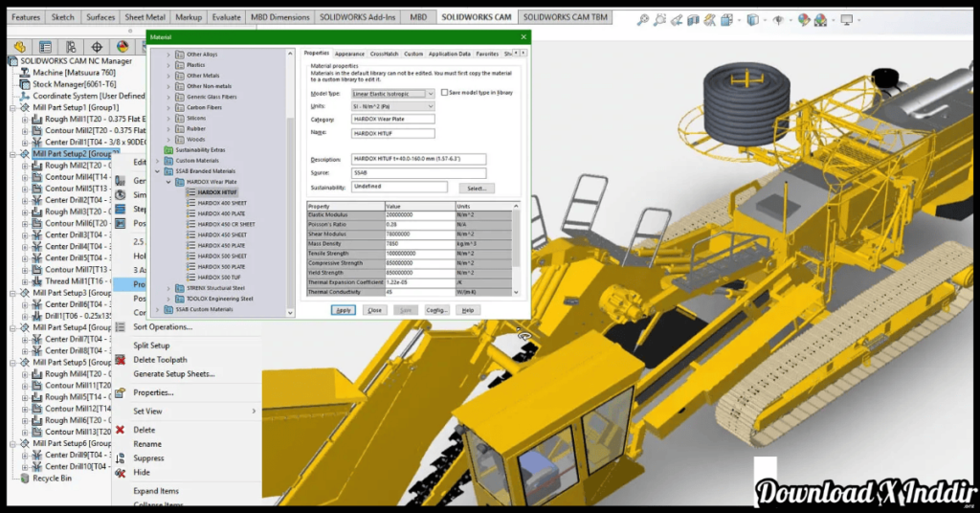Viewport: 980px width, 513px height.
Task: Click the Sustainability Extras green folder icon
Action: click(168, 150)
